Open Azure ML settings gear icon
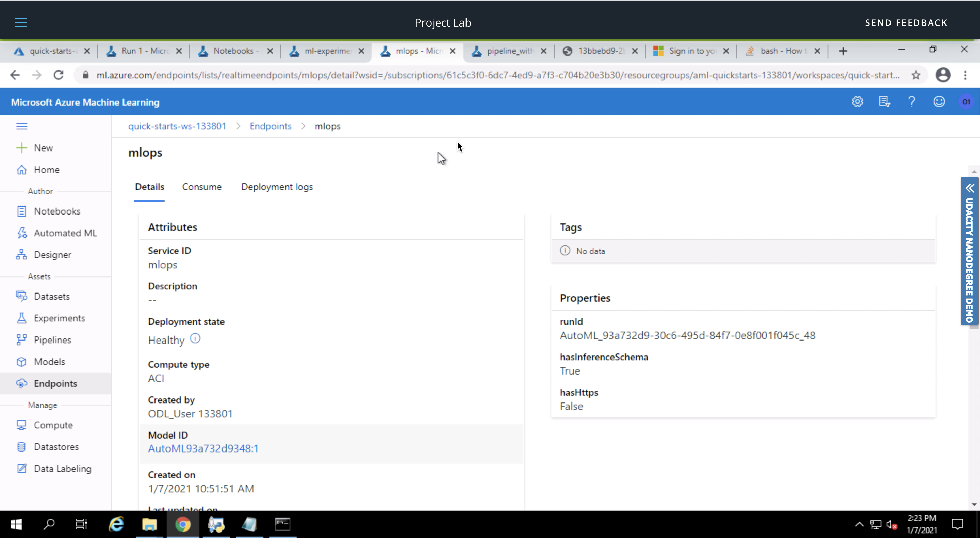The height and width of the screenshot is (538, 980). (x=857, y=102)
